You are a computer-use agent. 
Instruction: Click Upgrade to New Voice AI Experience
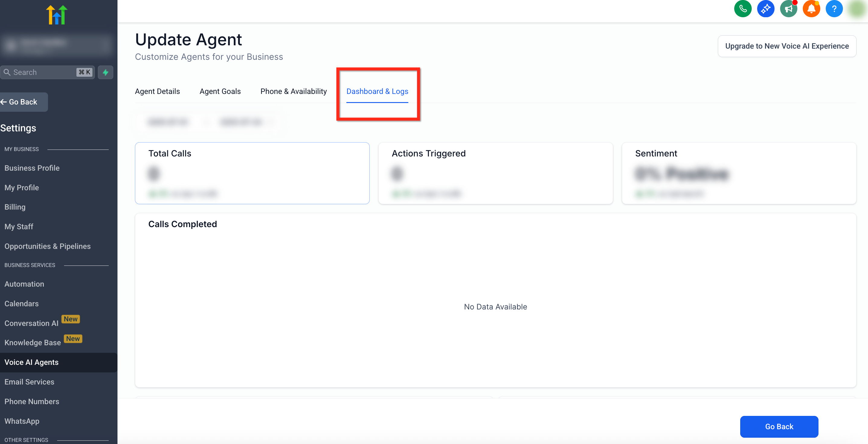(x=787, y=46)
